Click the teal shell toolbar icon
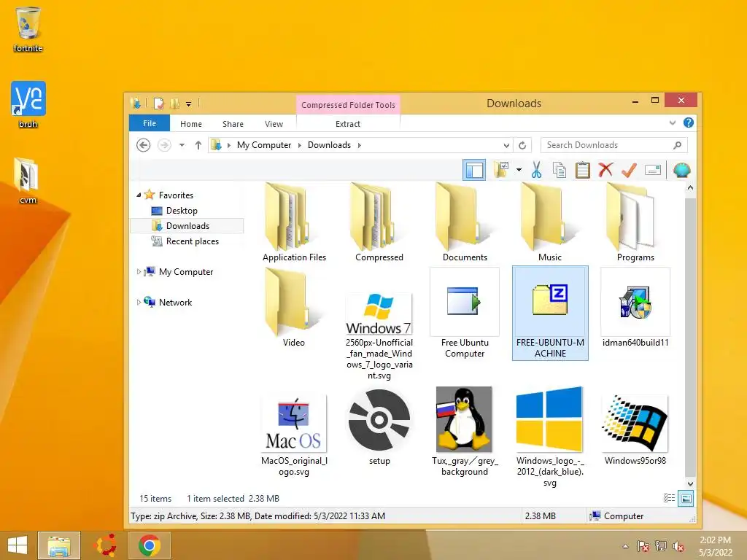The width and height of the screenshot is (747, 560). [x=682, y=170]
